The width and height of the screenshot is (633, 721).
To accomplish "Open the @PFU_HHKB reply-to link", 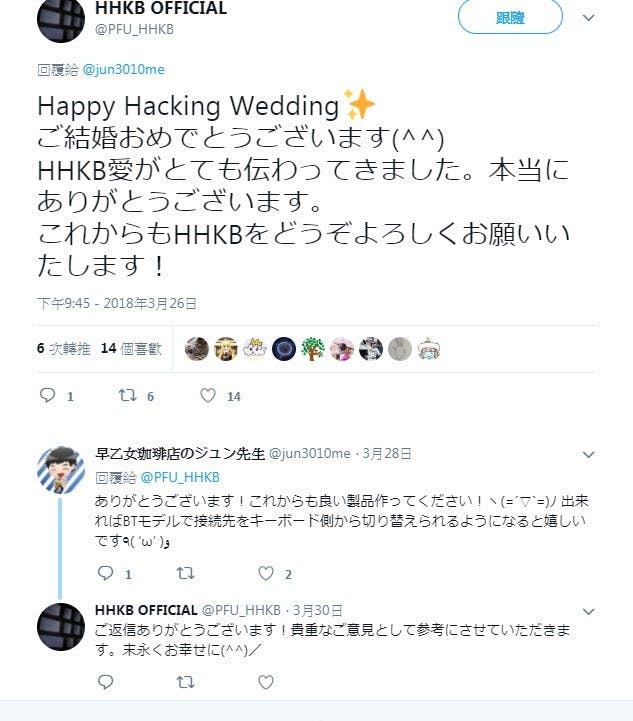I will (x=180, y=477).
